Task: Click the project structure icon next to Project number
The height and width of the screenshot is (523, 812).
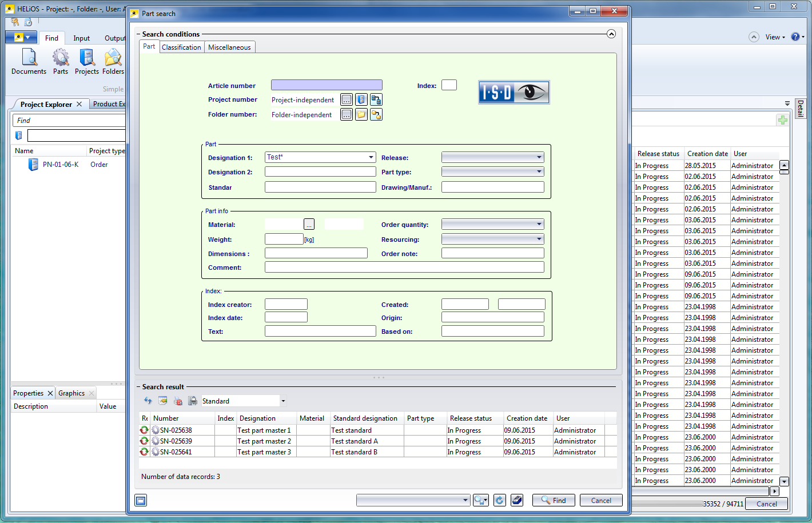Action: pos(376,99)
